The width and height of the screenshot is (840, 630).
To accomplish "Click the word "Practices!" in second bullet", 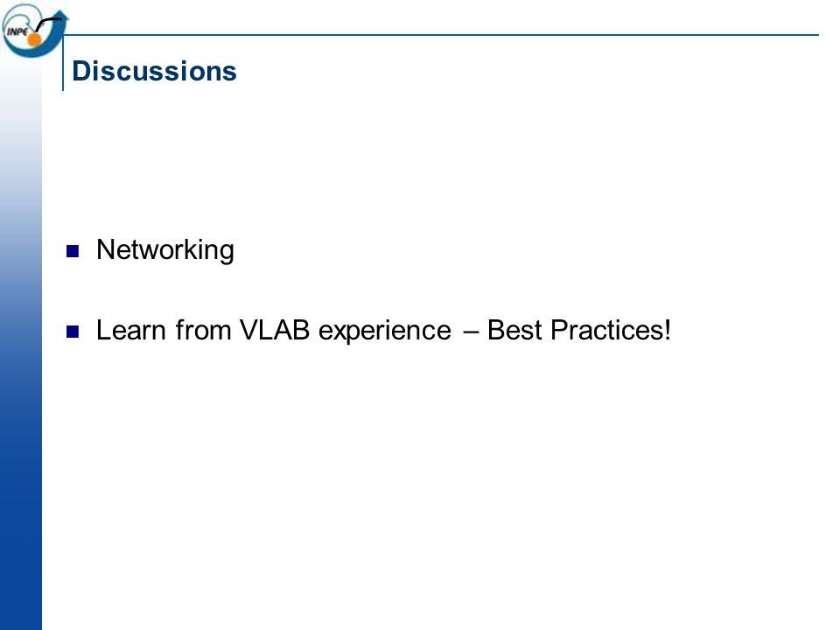I will coord(611,330).
